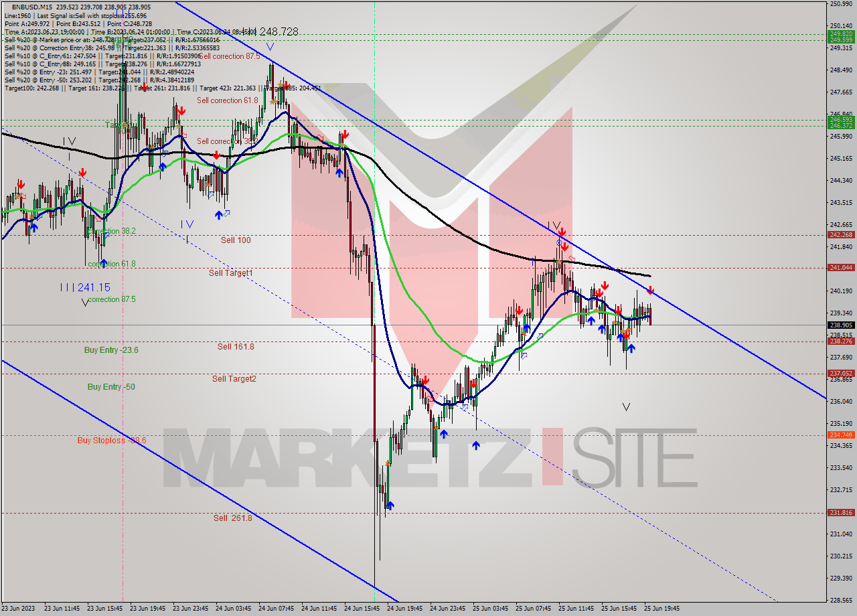Click the '25 Jun 19:45' time label
857x616 pixels.
point(662,609)
